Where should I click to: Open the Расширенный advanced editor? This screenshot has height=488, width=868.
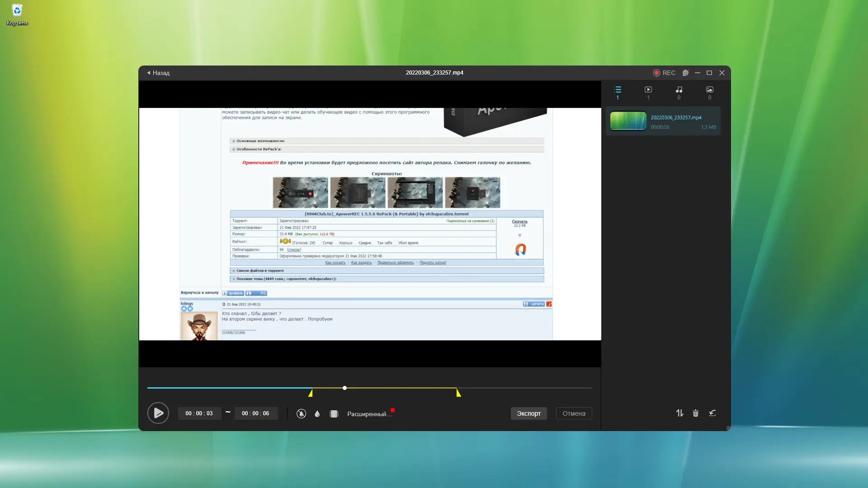[369, 414]
